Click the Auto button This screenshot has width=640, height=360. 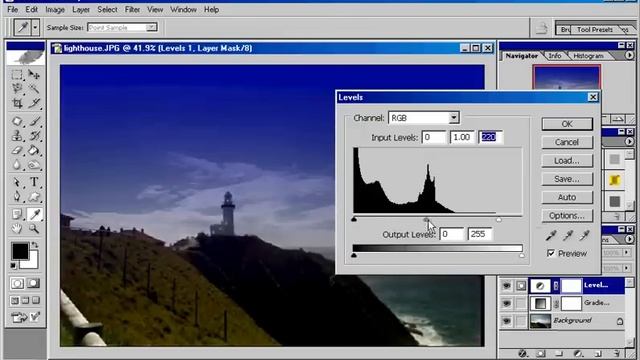(567, 197)
